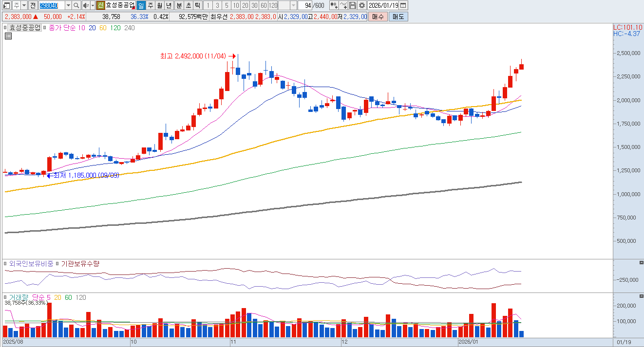Open the dropdown arrow next to 주
The width and height of the screenshot is (644, 347).
(x=24, y=5)
